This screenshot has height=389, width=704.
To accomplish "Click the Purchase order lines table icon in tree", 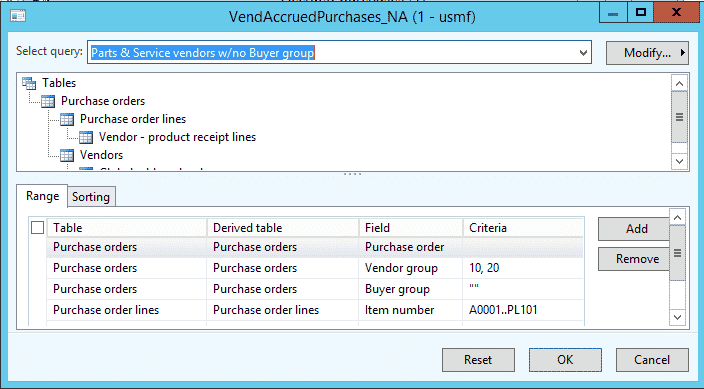I will pyautogui.click(x=67, y=119).
